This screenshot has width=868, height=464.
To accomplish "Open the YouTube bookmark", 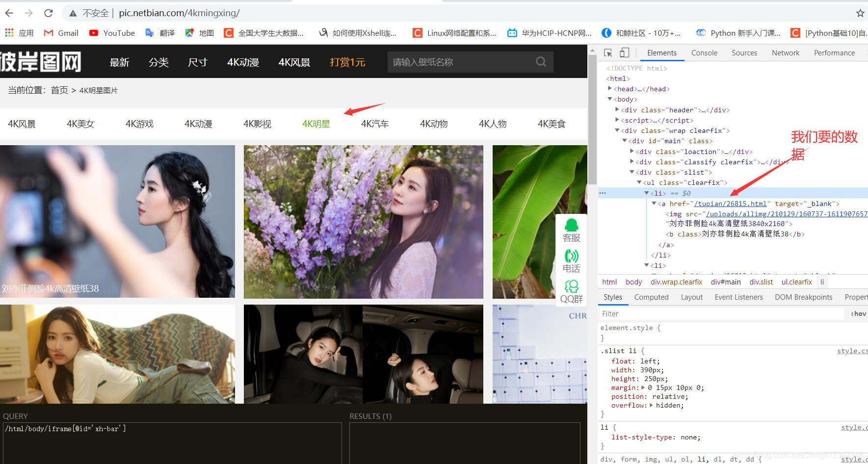I will [112, 33].
